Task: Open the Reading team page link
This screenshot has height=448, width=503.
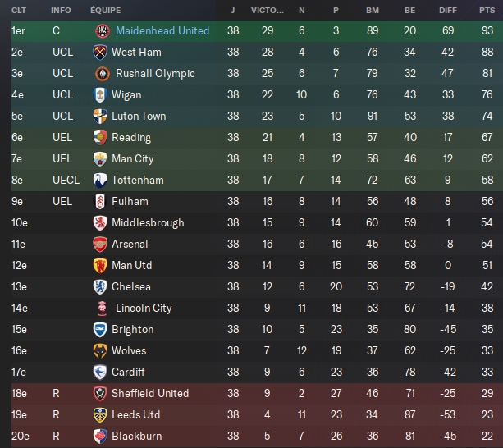Action: click(131, 137)
